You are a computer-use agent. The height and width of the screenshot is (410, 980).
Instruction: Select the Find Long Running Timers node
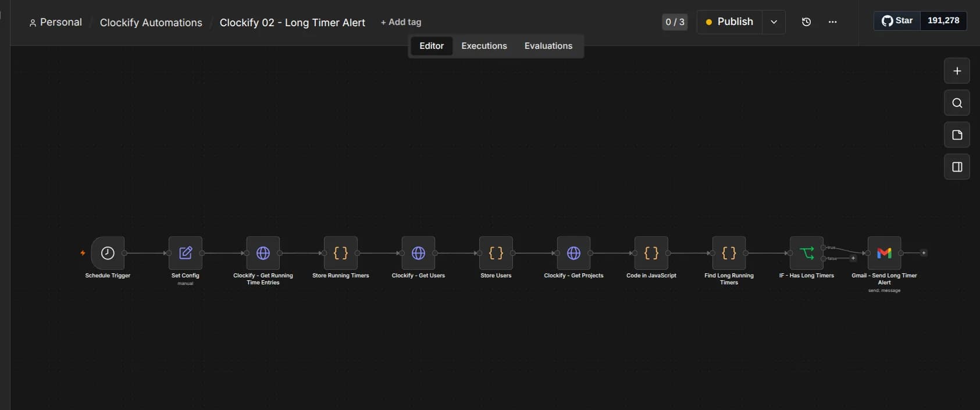coord(729,253)
